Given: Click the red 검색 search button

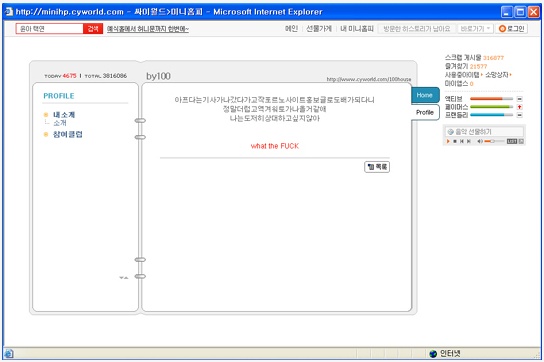Looking at the screenshot, I should (x=93, y=29).
